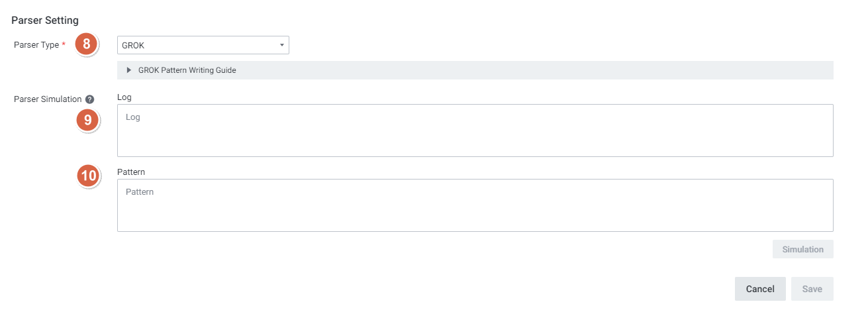This screenshot has height=314, width=868.
Task: Click the Parser Type field label
Action: (36, 45)
